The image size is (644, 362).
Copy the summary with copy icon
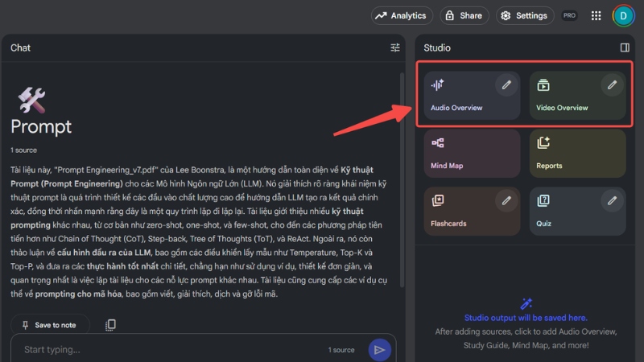tap(110, 324)
